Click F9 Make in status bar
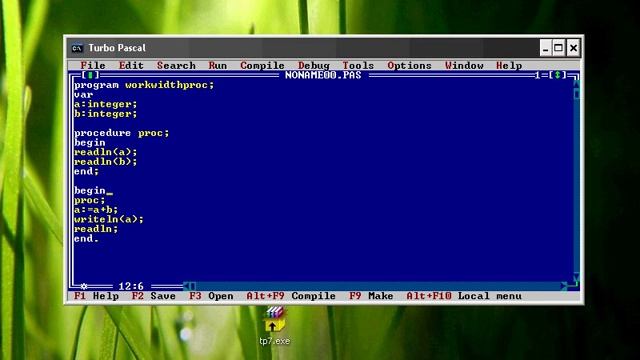Screen dimensions: 640x360 [x=371, y=296]
